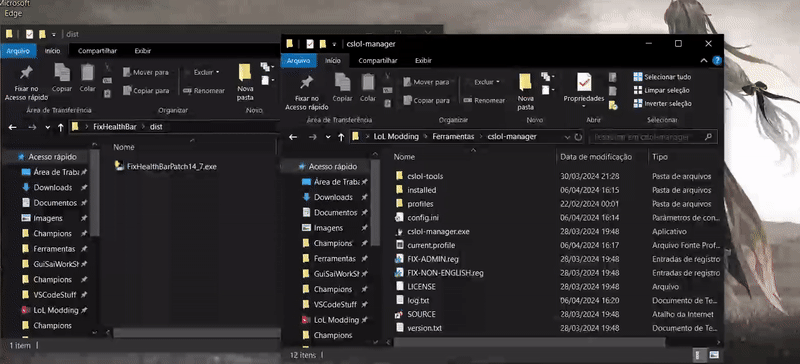This screenshot has width=800, height=364.
Task: Select the current.profile file
Action: pyautogui.click(x=425, y=245)
